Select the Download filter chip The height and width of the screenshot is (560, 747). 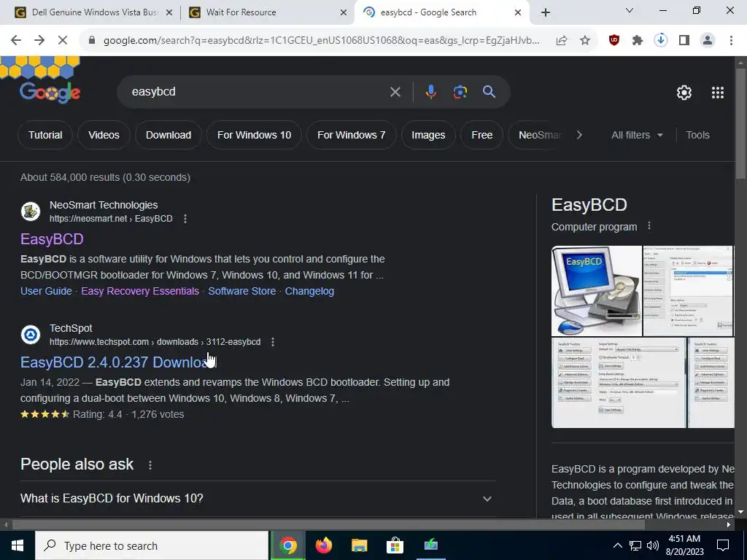(169, 135)
